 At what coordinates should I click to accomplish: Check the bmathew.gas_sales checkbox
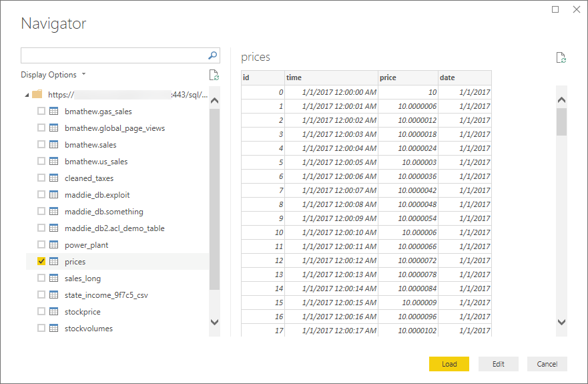click(x=41, y=112)
